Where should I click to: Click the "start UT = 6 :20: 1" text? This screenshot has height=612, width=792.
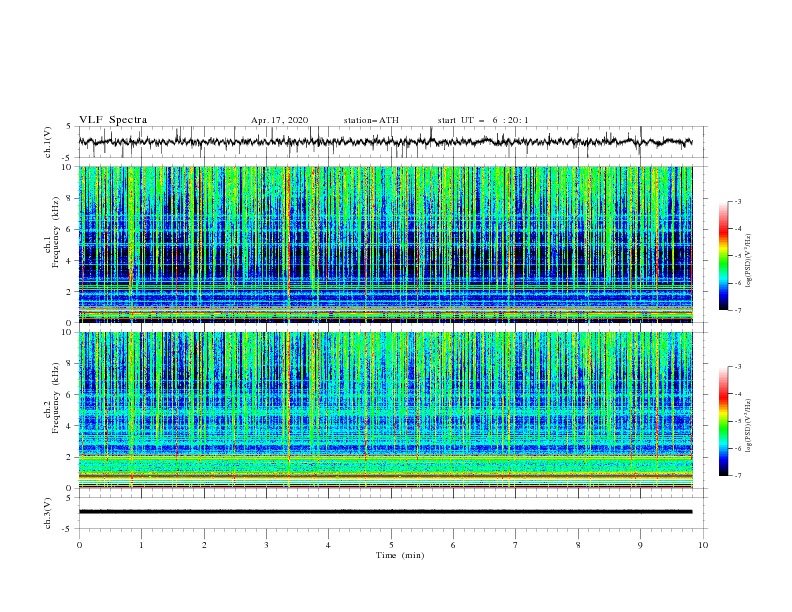click(483, 120)
